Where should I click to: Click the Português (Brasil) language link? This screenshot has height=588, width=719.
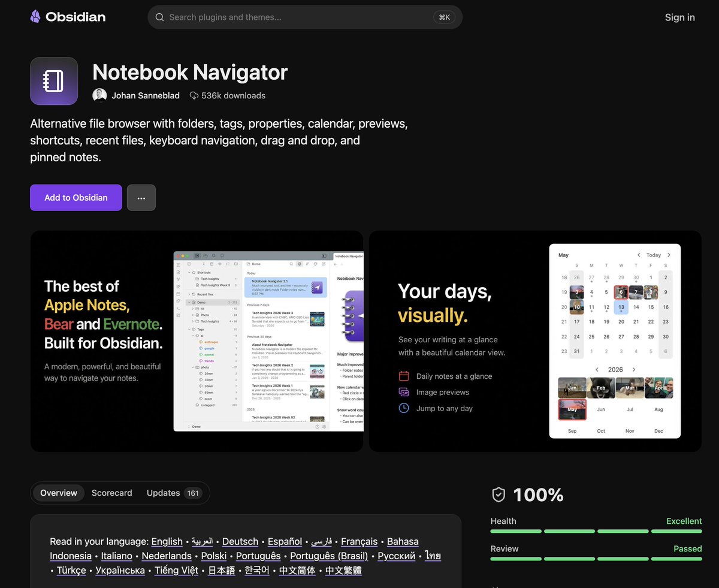click(x=329, y=556)
